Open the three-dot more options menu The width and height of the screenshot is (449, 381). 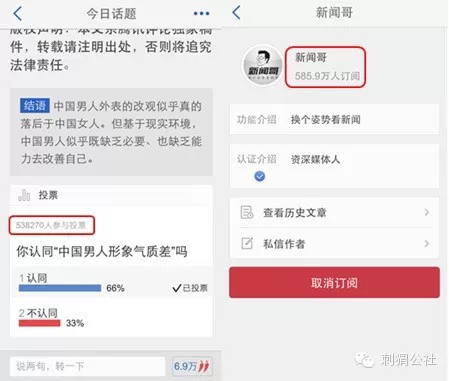[201, 13]
